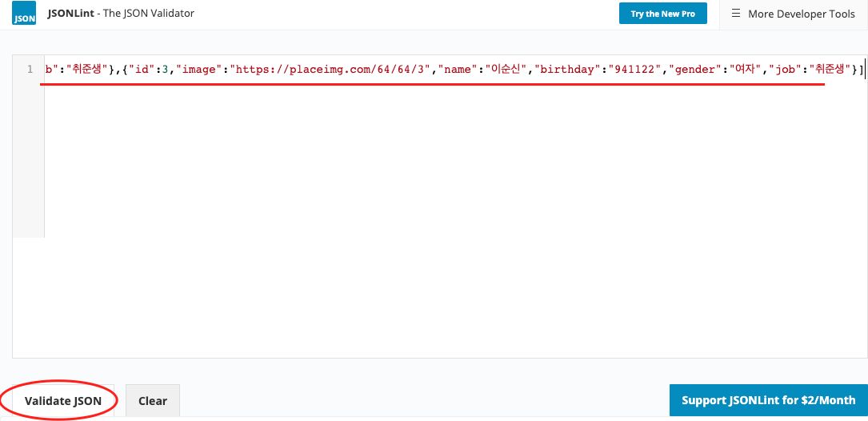The image size is (868, 421).
Task: Click the hamburger icon beside More Developer Tools
Action: tap(736, 14)
